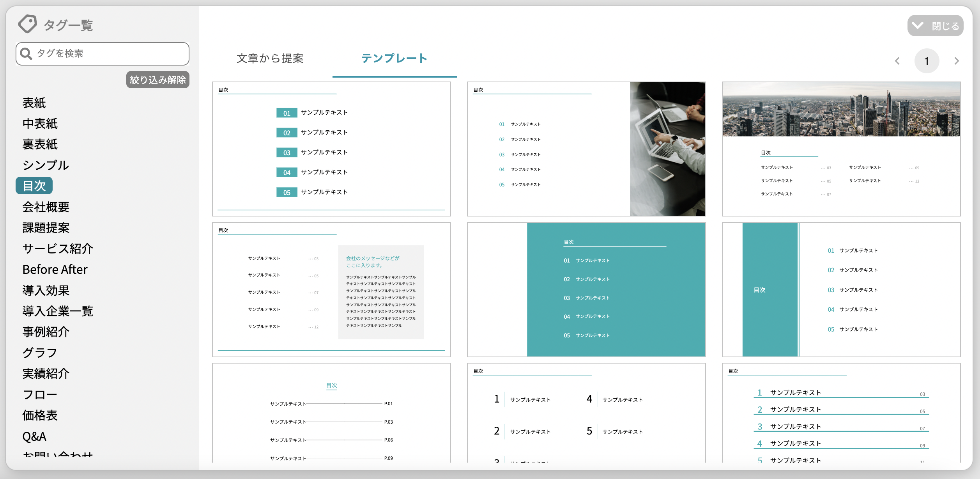980x479 pixels.
Task: Select the teal sidebar 目次 template
Action: click(x=841, y=289)
